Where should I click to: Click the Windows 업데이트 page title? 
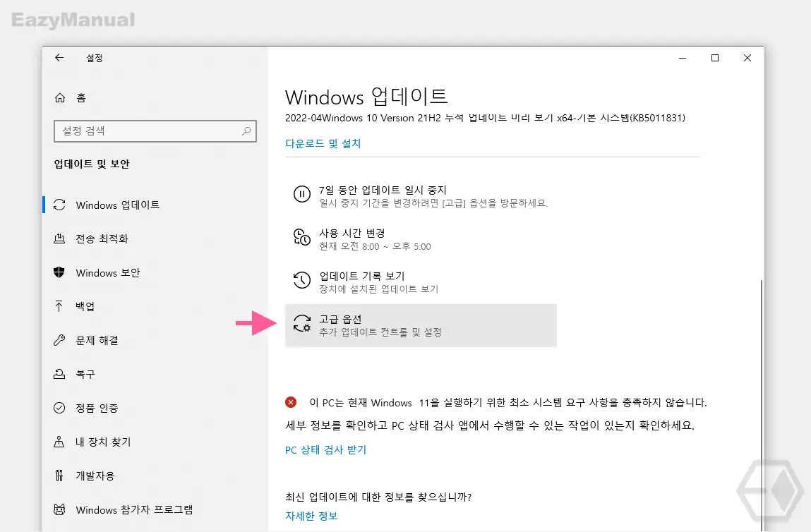[x=366, y=97]
